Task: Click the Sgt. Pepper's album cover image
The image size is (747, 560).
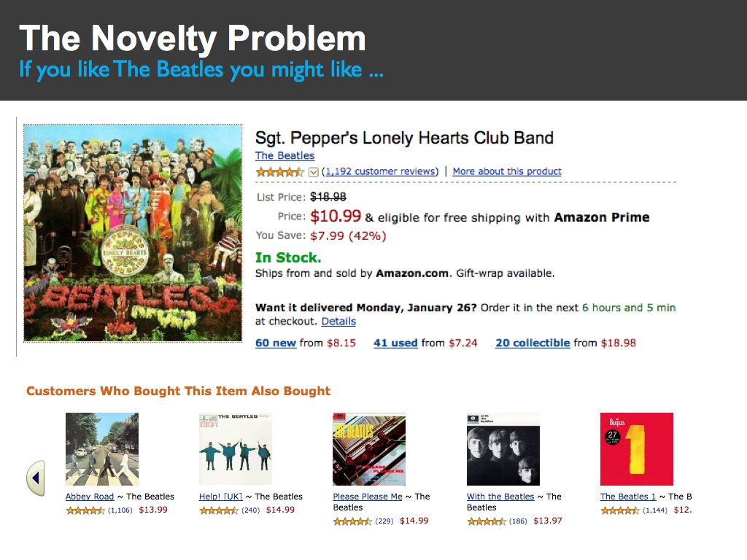Action: pyautogui.click(x=133, y=233)
